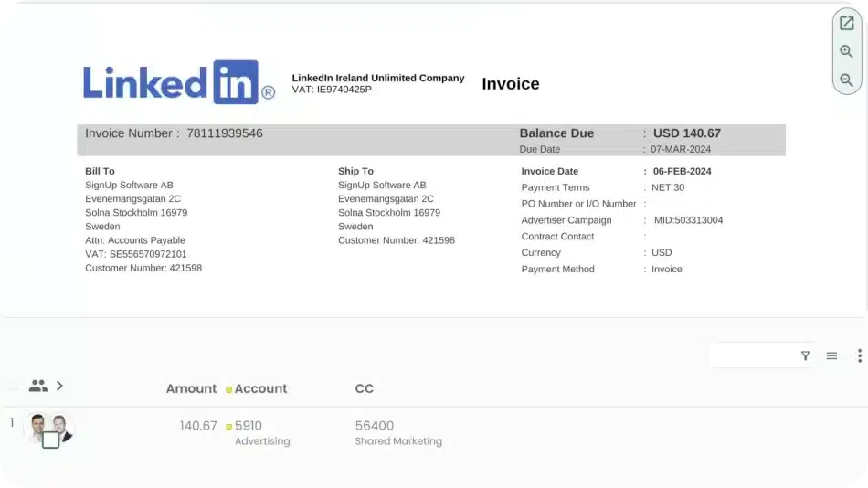Zoom in on the invoice document
The image size is (868, 488).
(x=846, y=51)
